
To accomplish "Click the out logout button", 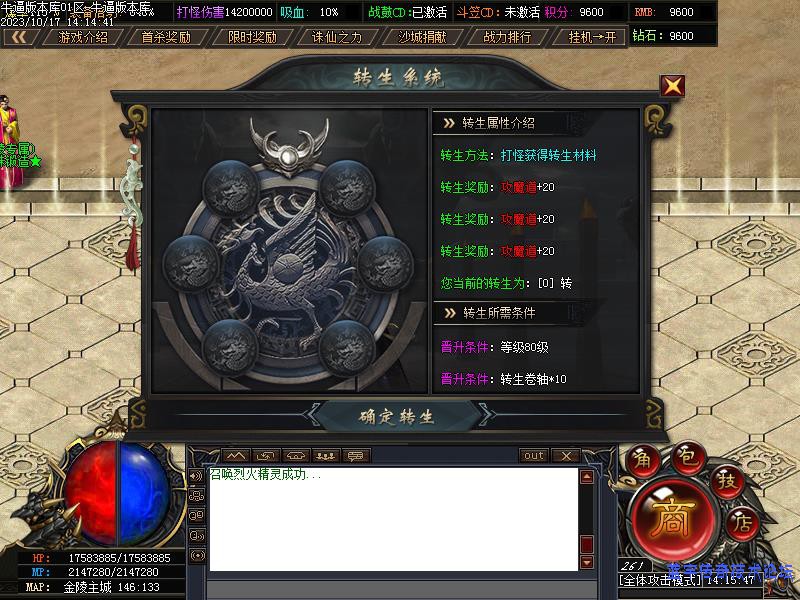I will (534, 456).
